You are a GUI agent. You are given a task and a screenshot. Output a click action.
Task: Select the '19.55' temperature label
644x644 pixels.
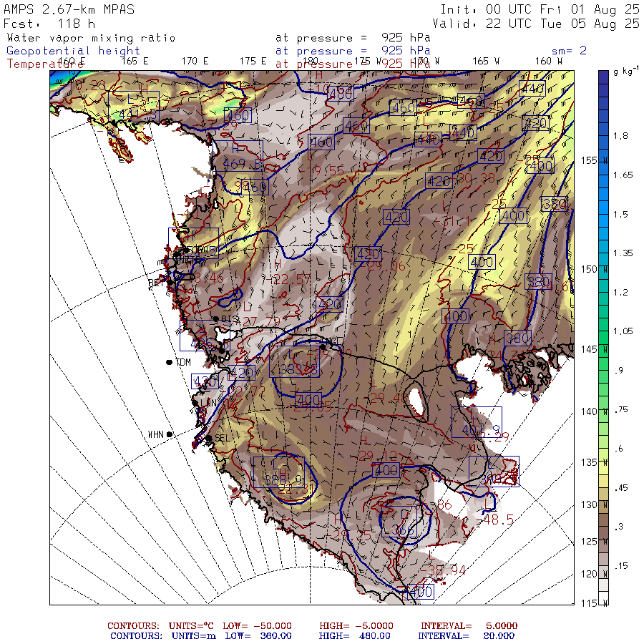(324, 171)
